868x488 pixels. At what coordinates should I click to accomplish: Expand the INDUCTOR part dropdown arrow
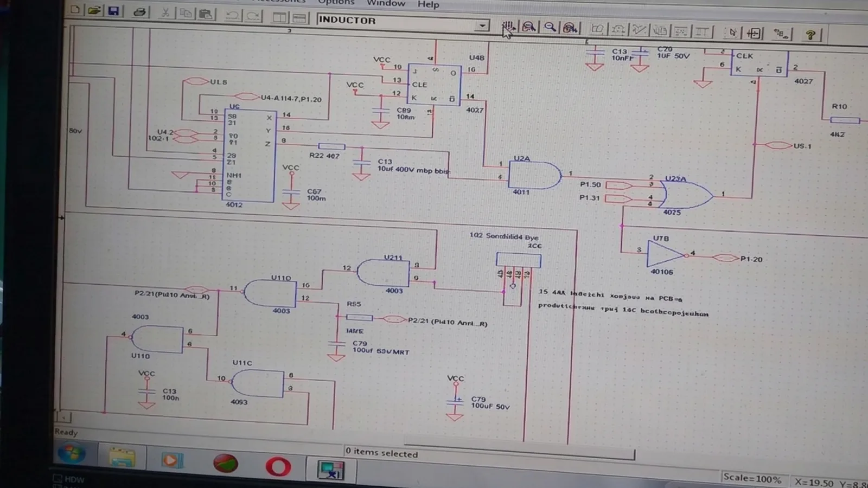point(482,25)
